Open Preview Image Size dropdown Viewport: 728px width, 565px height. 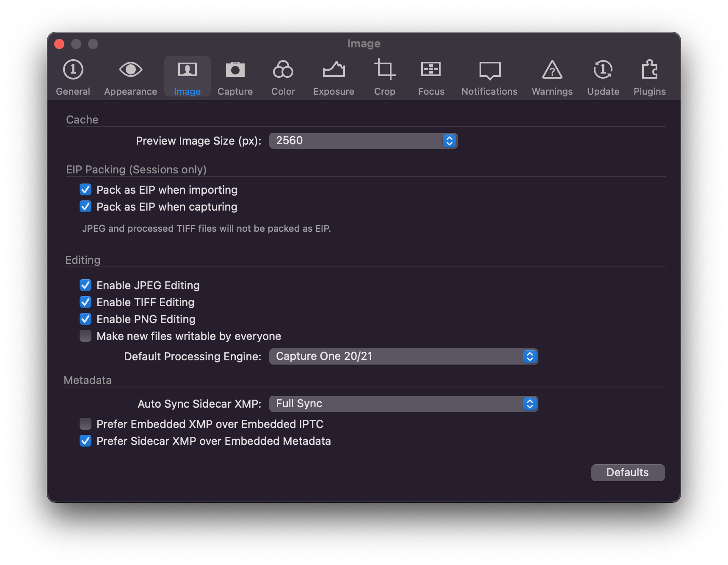click(x=363, y=141)
